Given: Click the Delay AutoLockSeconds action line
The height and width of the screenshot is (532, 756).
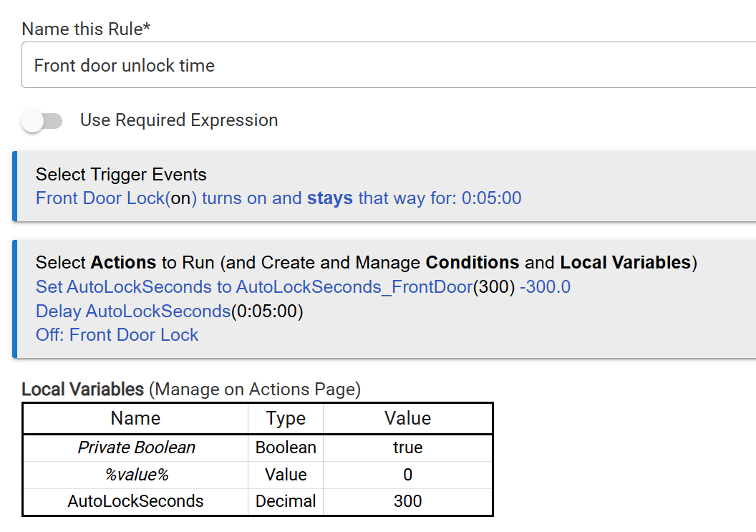Looking at the screenshot, I should [x=169, y=311].
